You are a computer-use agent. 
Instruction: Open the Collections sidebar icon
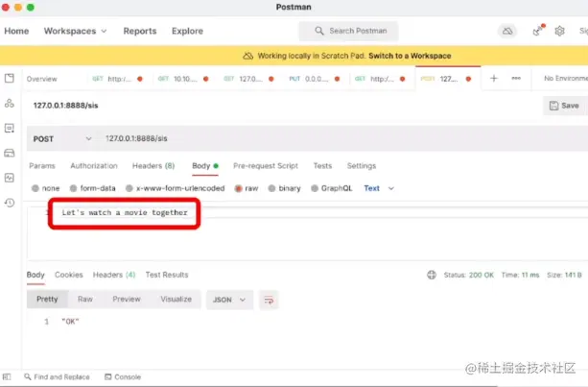(x=10, y=78)
